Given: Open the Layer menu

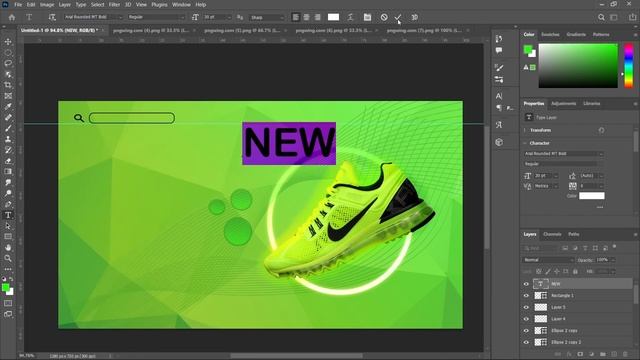Looking at the screenshot, I should click(x=64, y=4).
